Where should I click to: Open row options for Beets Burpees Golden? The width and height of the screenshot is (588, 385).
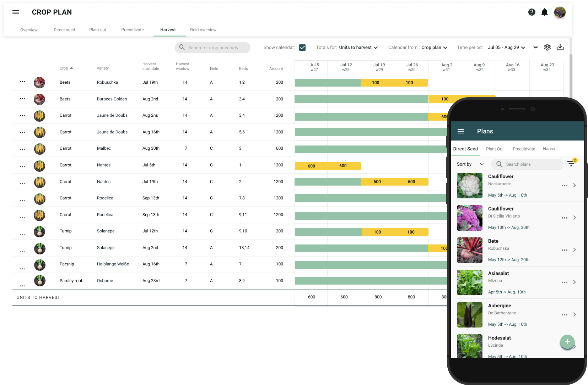pyautogui.click(x=22, y=99)
